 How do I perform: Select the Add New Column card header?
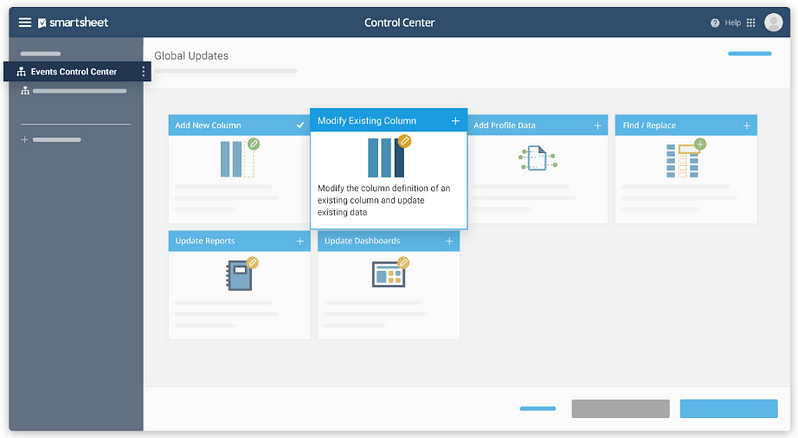click(x=239, y=125)
